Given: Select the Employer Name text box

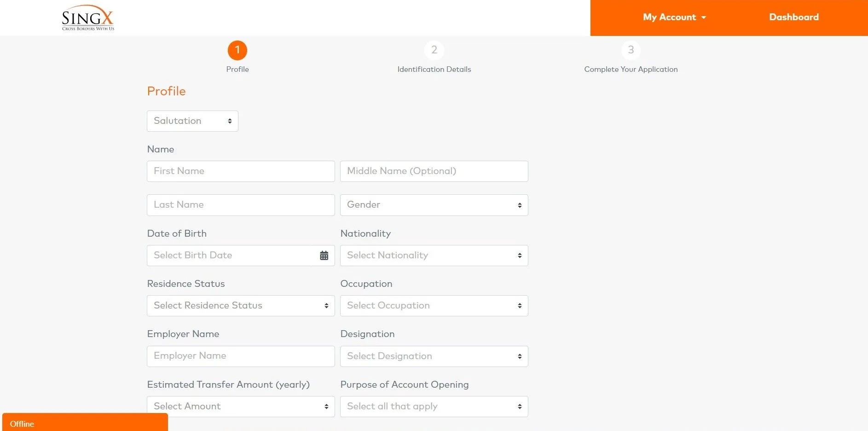Looking at the screenshot, I should pyautogui.click(x=241, y=356).
